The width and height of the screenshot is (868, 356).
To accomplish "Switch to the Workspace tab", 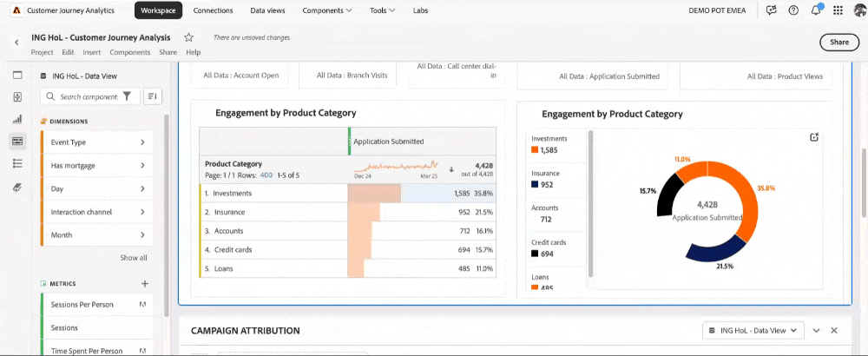I will pos(158,10).
